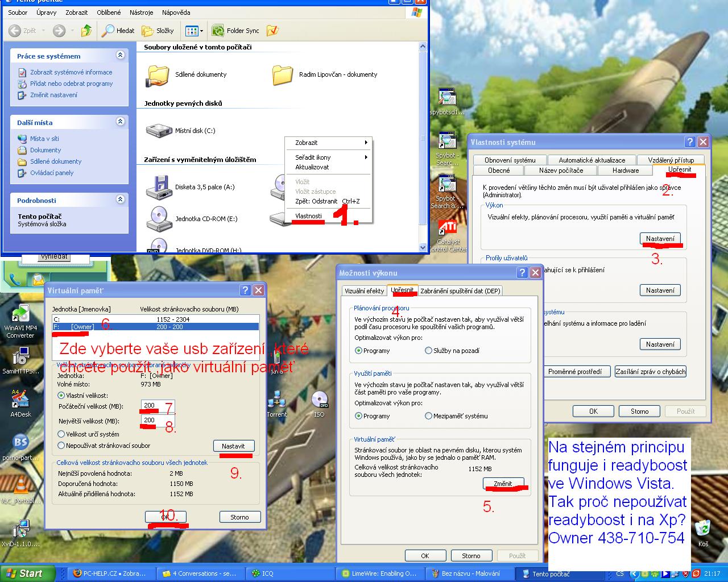The image size is (728, 582).
Task: Click the help button in Virtuální paměť title bar
Action: point(245,290)
